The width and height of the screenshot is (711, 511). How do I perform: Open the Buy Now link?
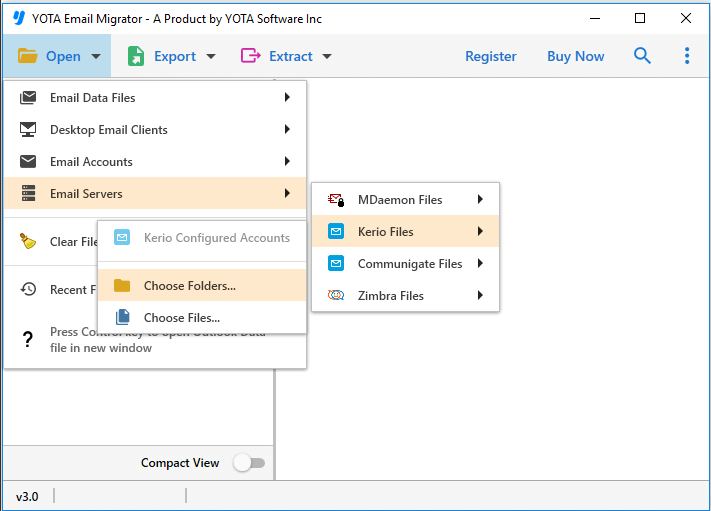tap(575, 56)
